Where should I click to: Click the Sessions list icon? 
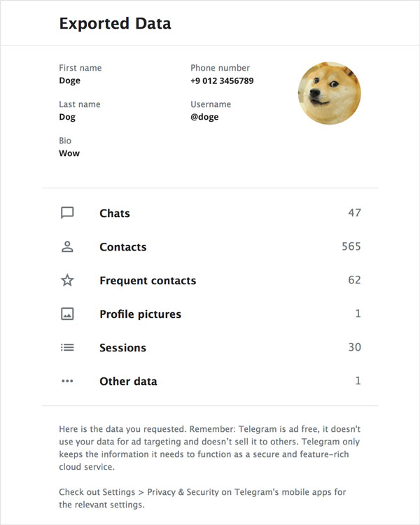click(67, 347)
